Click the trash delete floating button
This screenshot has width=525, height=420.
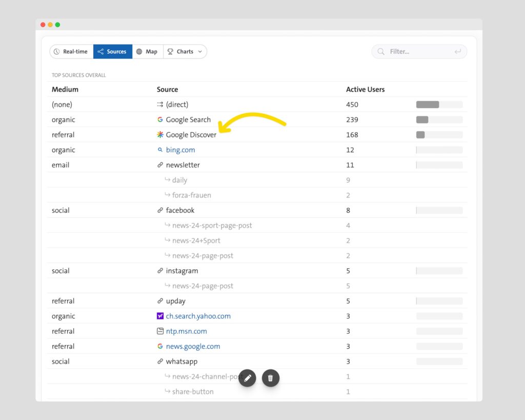pyautogui.click(x=271, y=378)
